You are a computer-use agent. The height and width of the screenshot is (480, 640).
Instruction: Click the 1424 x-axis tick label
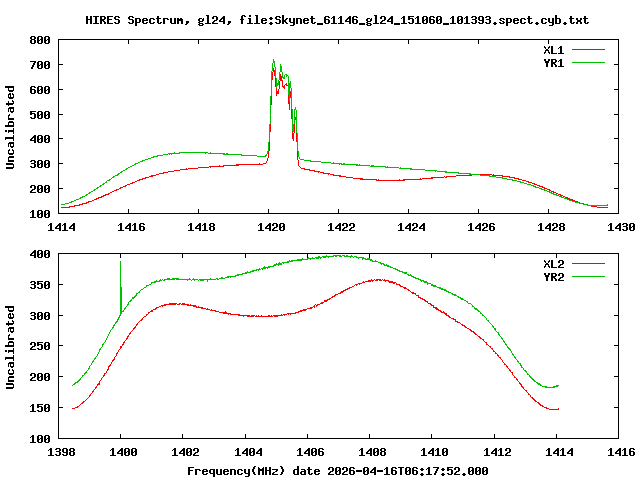[411, 227]
